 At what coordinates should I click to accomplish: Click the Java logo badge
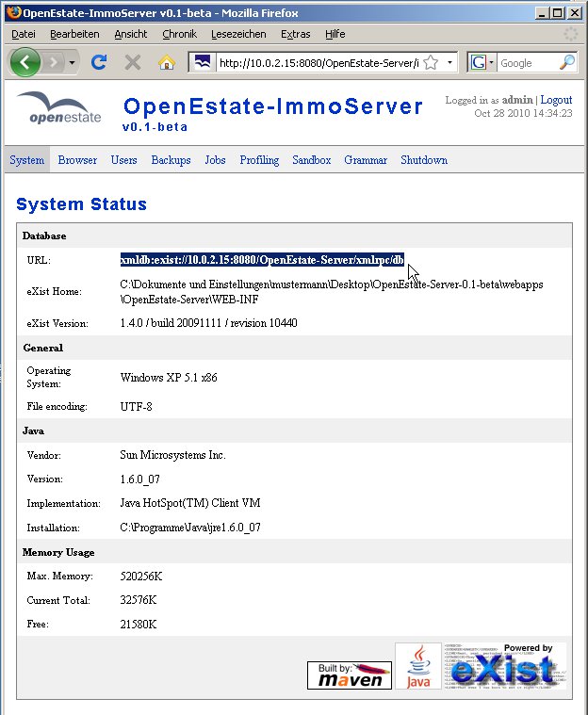point(417,667)
